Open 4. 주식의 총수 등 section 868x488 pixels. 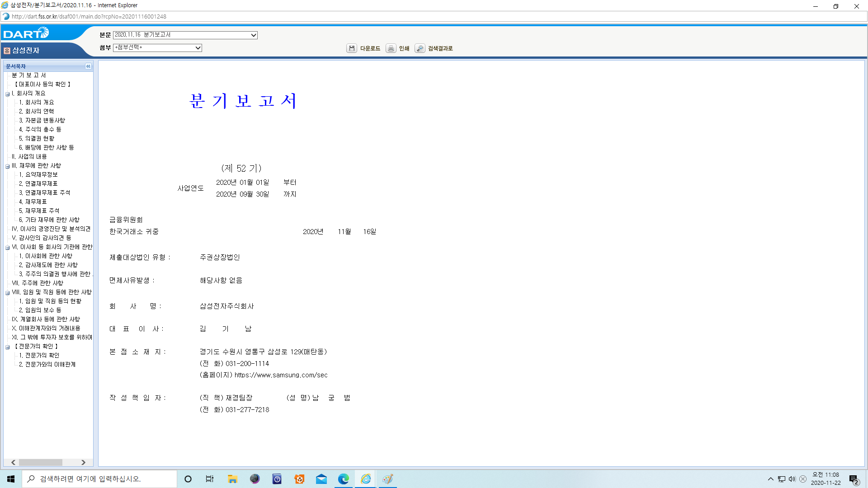coord(40,130)
